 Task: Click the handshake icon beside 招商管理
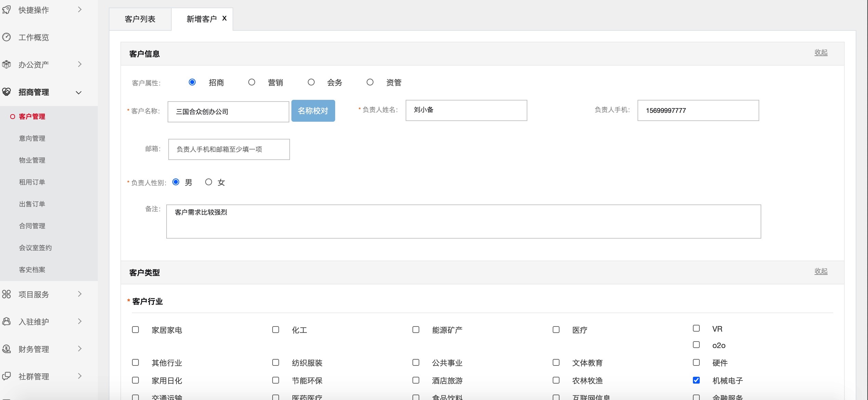coord(6,92)
